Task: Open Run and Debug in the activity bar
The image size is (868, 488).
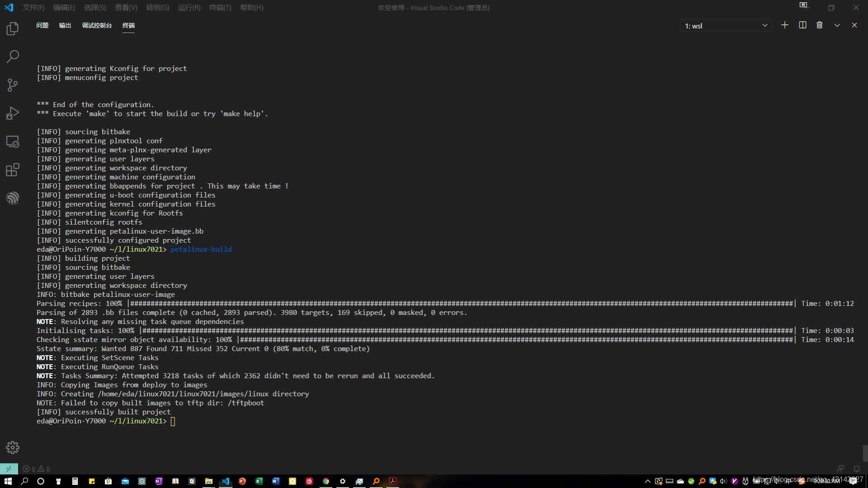Action: coord(12,113)
